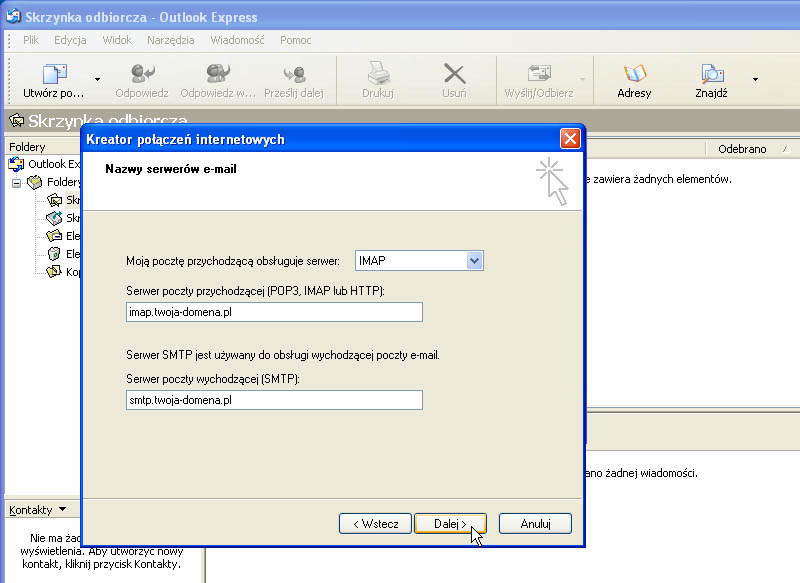
Task: Click the Anuluj cancel button
Action: tap(535, 524)
